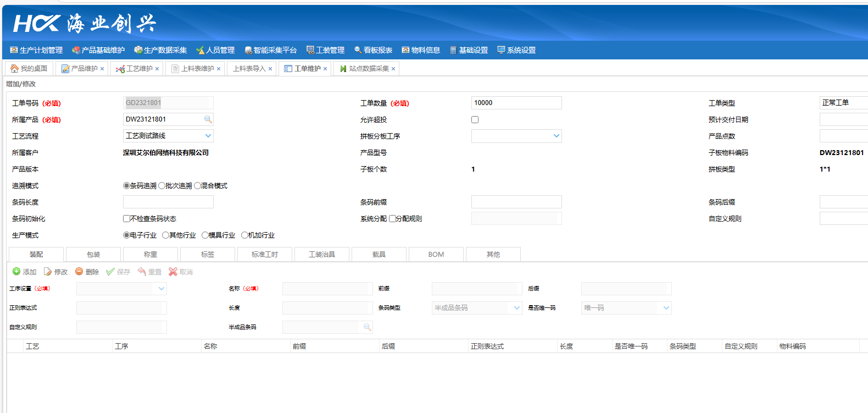The image size is (868, 413).
Task: Click the 工单数量 input field
Action: coord(516,103)
